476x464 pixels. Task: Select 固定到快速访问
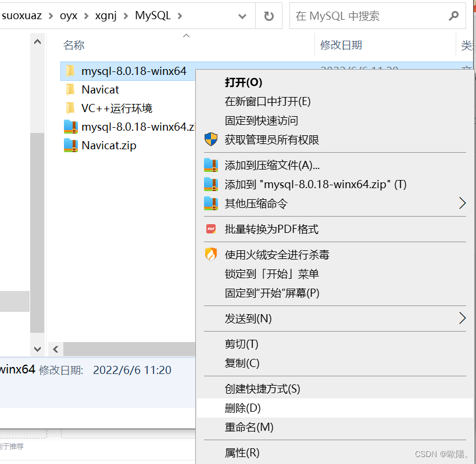click(335, 121)
